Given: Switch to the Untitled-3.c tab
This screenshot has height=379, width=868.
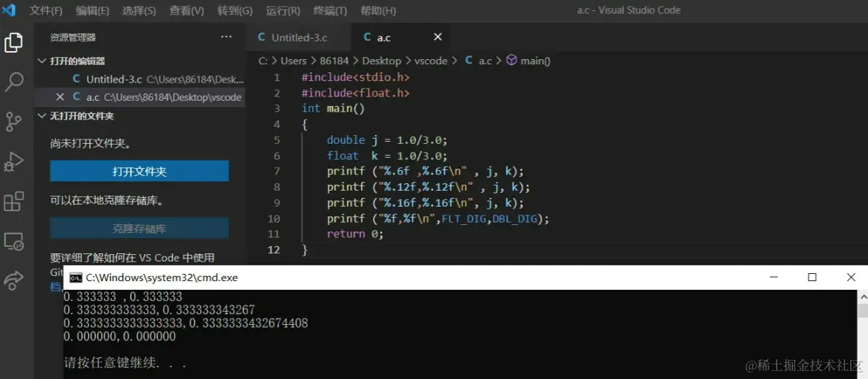Looking at the screenshot, I should (x=299, y=37).
